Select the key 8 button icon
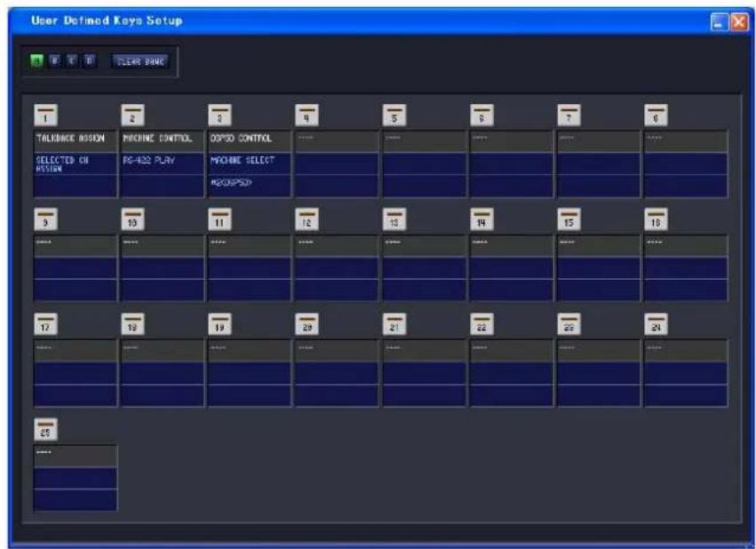Image resolution: width=756 pixels, height=549 pixels. coord(657,115)
